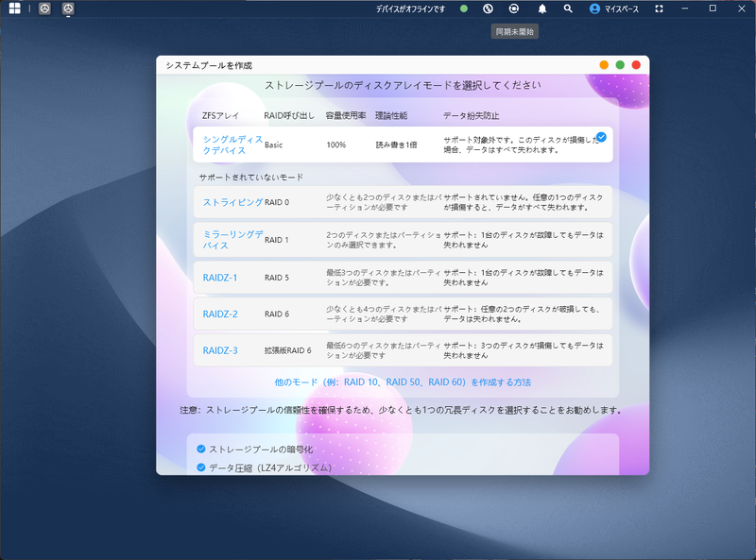Open the RAID 10/50/60 creation guide link
Viewport: 756px width, 560px height.
click(402, 381)
